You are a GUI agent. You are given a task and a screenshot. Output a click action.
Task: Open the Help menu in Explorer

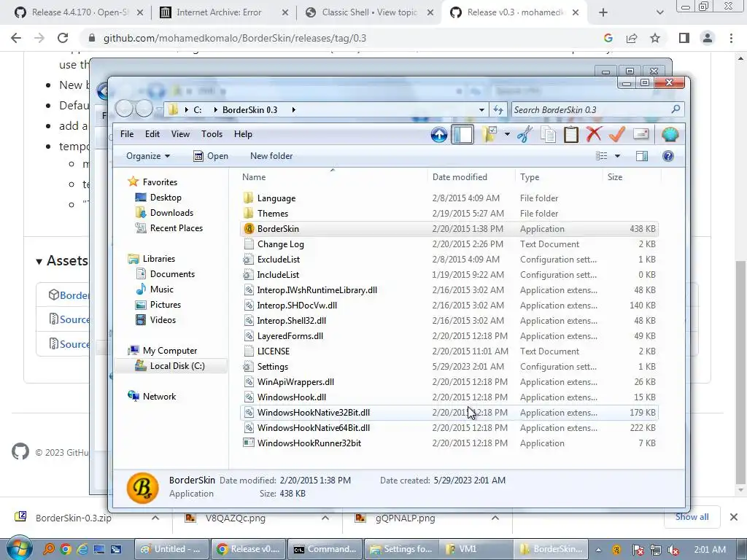tap(243, 134)
